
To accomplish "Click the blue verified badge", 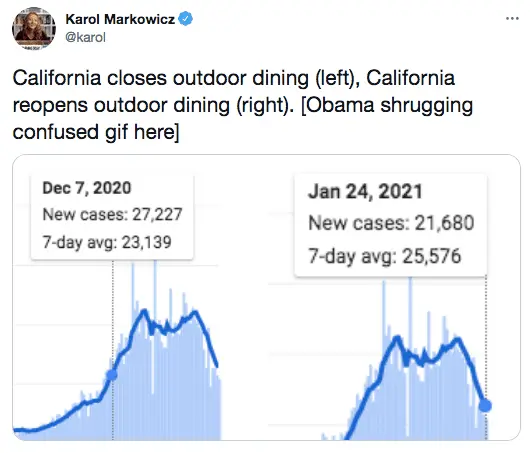I will 186,19.
